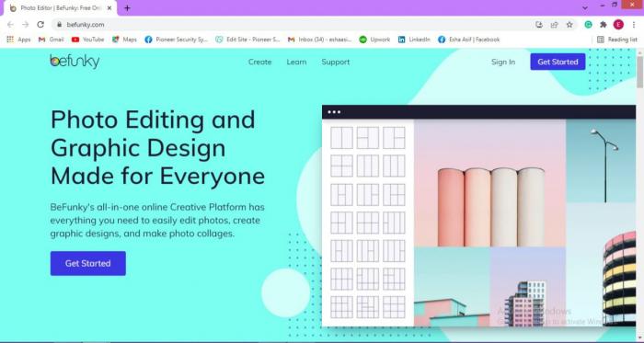Click Get Started in header
The image size is (644, 343).
[x=558, y=62]
